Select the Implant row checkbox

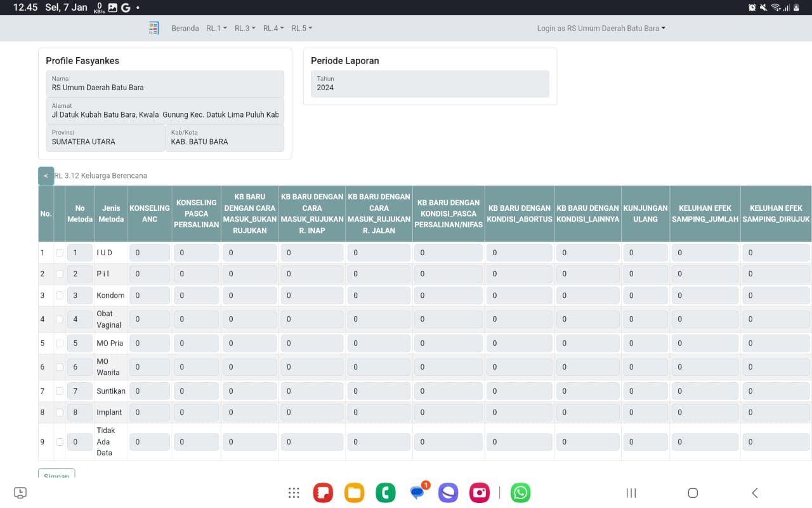pyautogui.click(x=60, y=412)
